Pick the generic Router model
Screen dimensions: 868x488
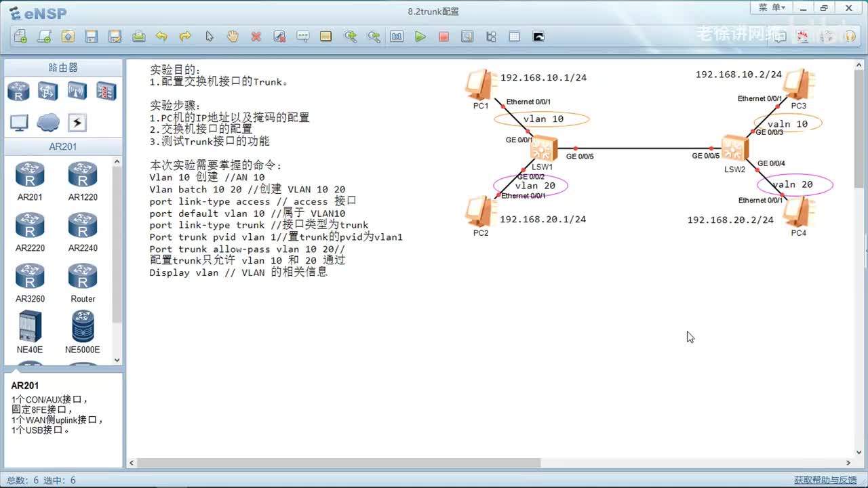83,283
